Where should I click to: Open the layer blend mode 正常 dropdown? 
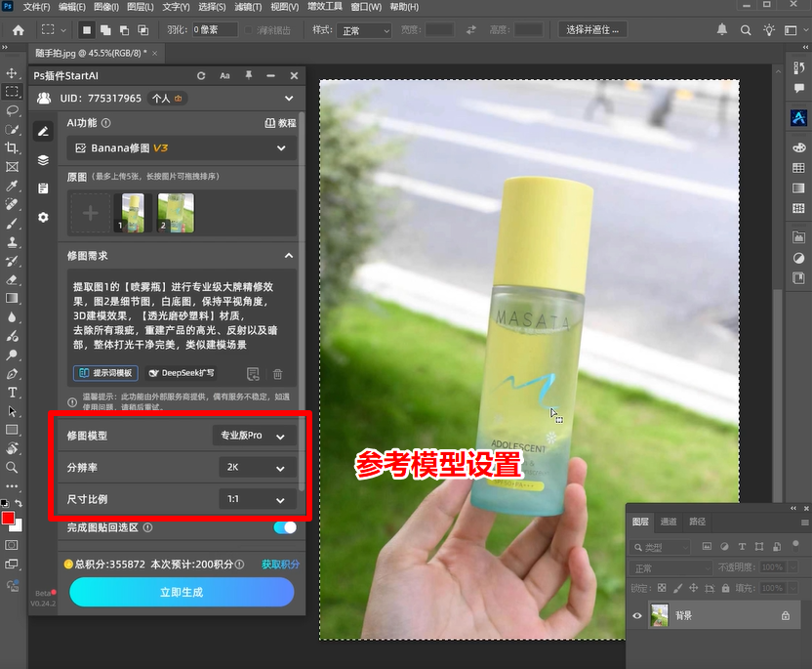coord(670,568)
